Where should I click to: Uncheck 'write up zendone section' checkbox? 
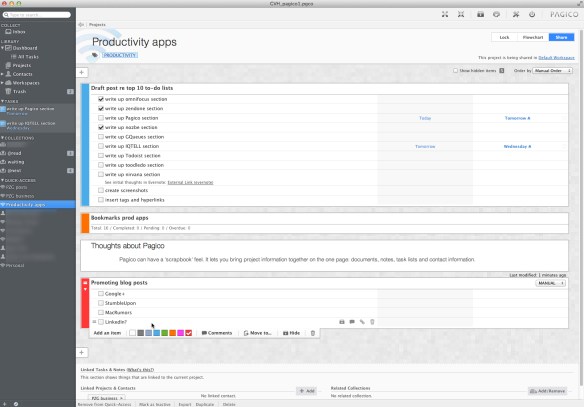[101, 108]
